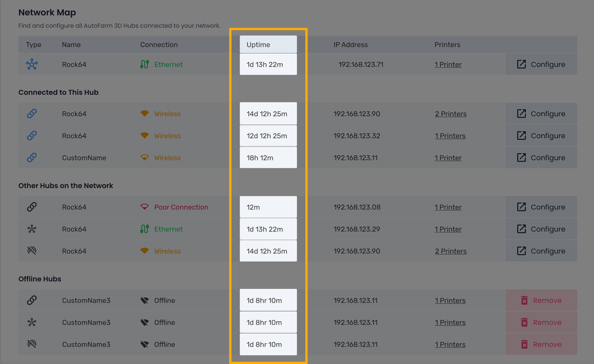Remove the last CustomName3 offline hub

point(541,344)
